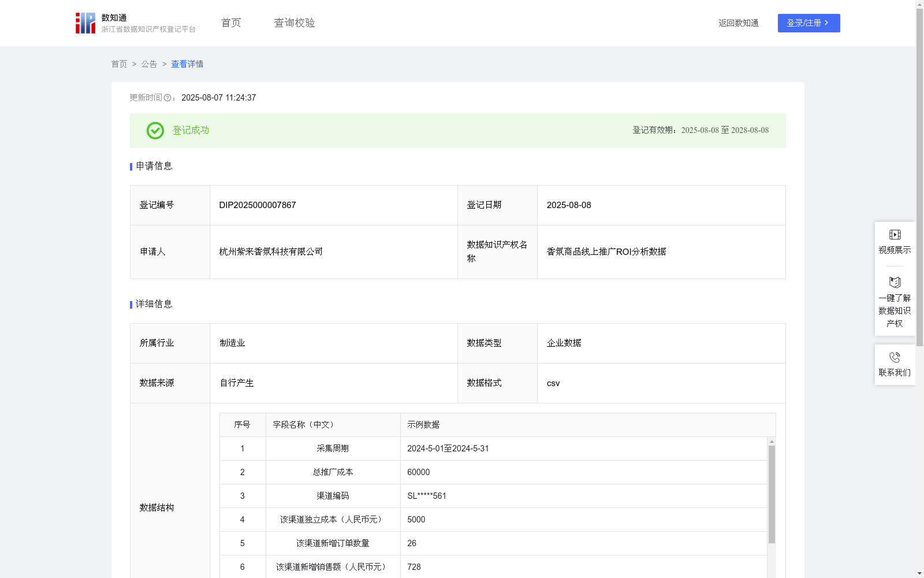This screenshot has width=924, height=578.
Task: Click the 详细信息 section heading
Action: coord(154,305)
